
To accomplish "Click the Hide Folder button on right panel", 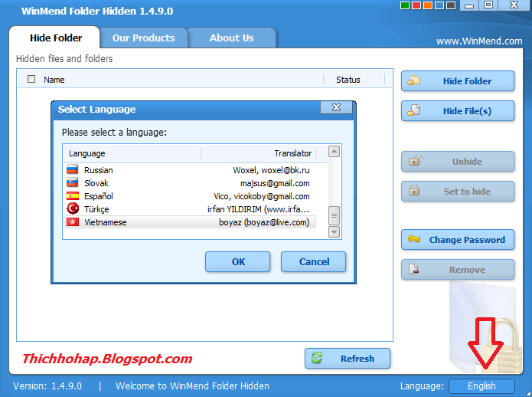I will [x=457, y=80].
